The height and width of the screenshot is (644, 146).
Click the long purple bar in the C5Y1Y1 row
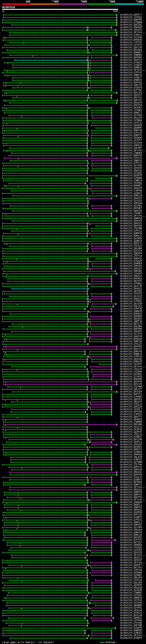[61, 158]
